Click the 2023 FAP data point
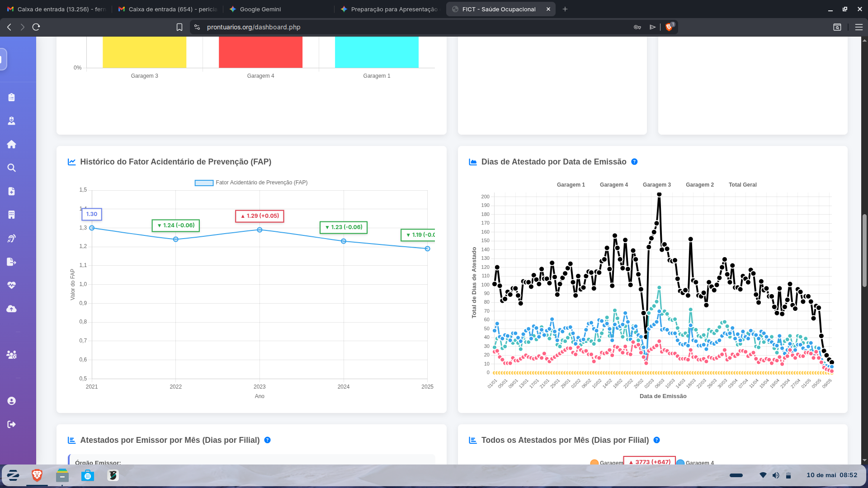The width and height of the screenshot is (868, 488). tap(259, 230)
